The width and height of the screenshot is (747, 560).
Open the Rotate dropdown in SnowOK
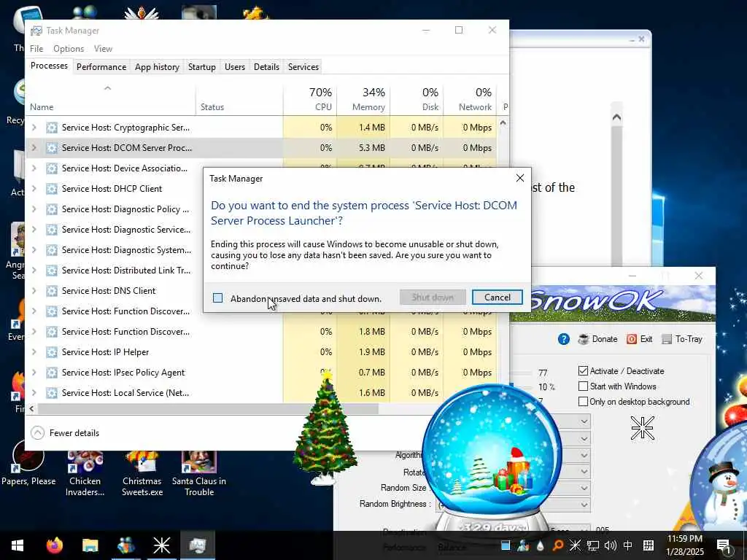[584, 472]
